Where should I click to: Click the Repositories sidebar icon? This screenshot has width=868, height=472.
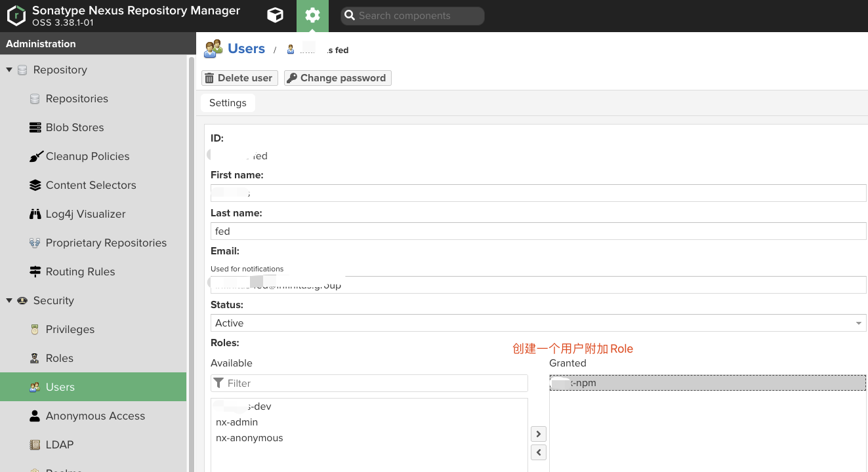[35, 99]
